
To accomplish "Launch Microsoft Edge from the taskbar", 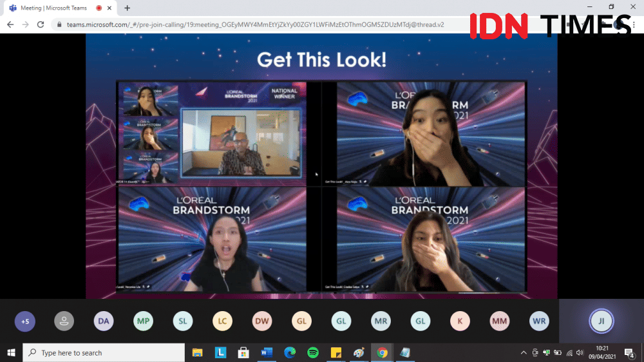I will click(x=290, y=352).
